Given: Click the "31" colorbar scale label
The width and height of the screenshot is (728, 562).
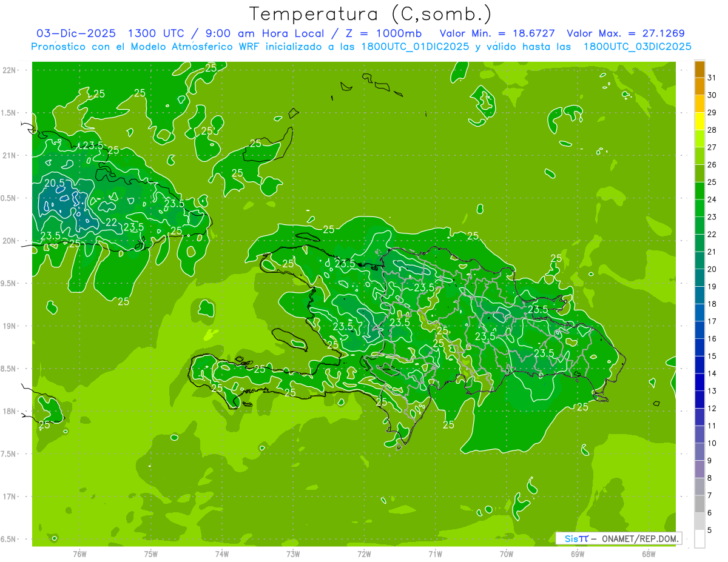Looking at the screenshot, I should (712, 78).
